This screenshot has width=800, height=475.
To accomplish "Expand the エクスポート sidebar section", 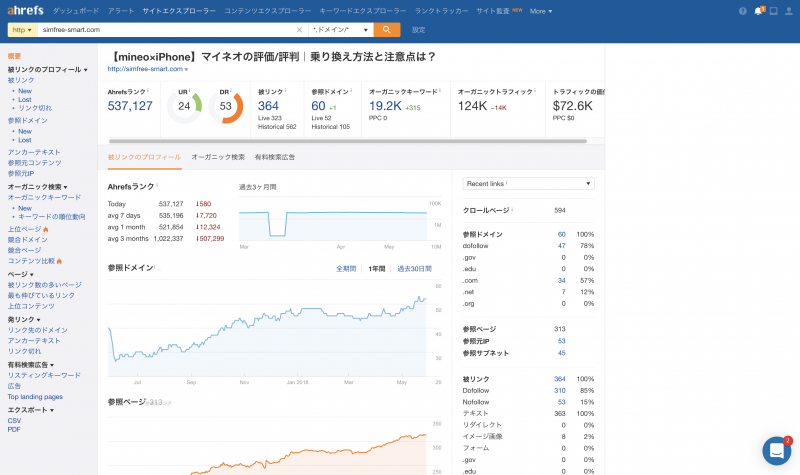I will pos(31,410).
